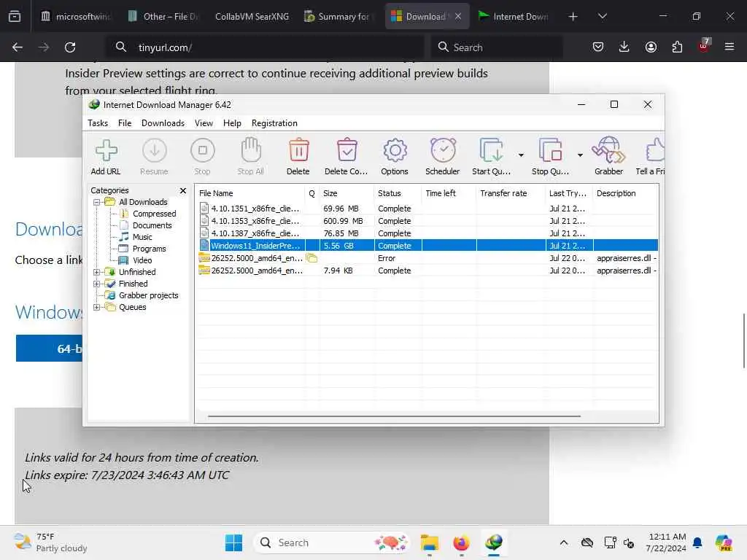This screenshot has height=560, width=747.
Task: Select the Video category
Action: [142, 260]
